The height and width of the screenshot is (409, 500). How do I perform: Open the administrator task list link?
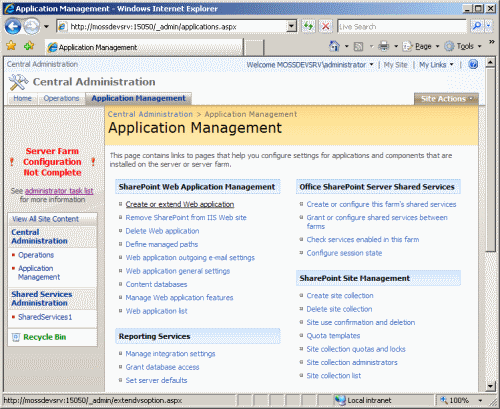59,191
